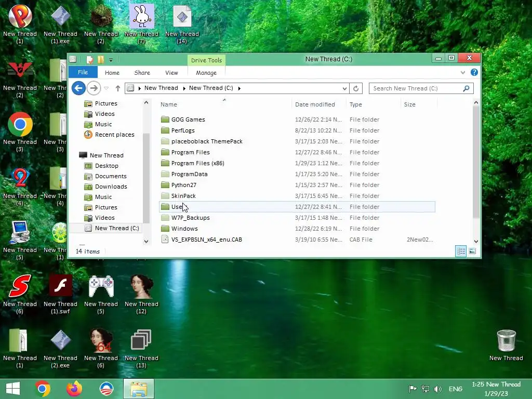Click the Forward navigation arrow
Image resolution: width=532 pixels, height=399 pixels.
click(x=94, y=88)
